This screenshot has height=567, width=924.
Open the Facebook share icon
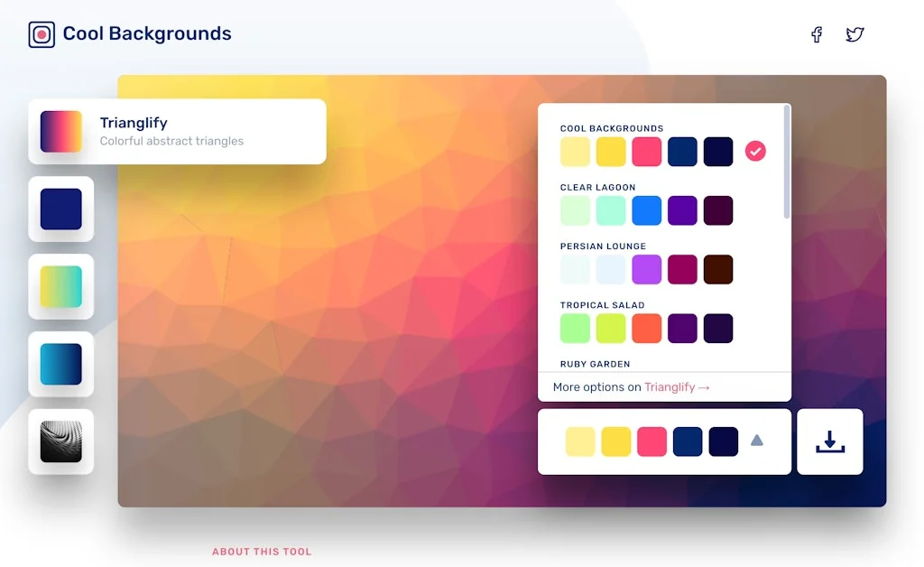(x=817, y=34)
